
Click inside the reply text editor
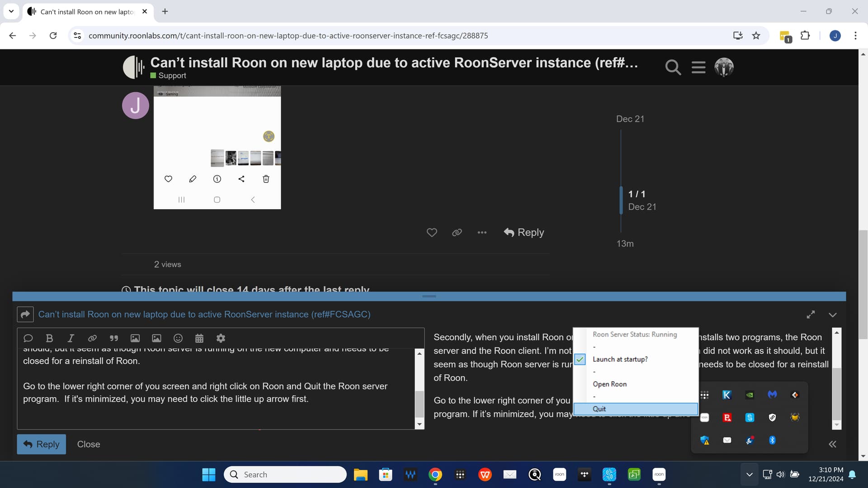(x=216, y=389)
